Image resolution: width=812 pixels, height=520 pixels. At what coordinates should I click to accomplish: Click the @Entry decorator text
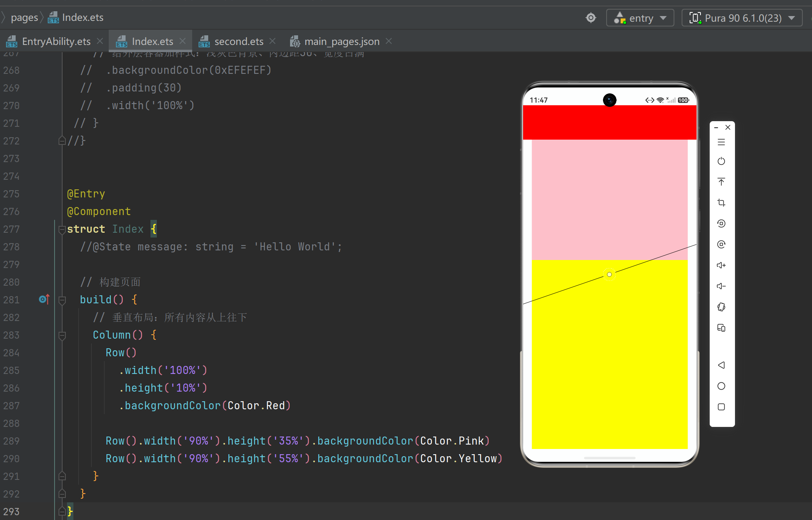coord(86,194)
